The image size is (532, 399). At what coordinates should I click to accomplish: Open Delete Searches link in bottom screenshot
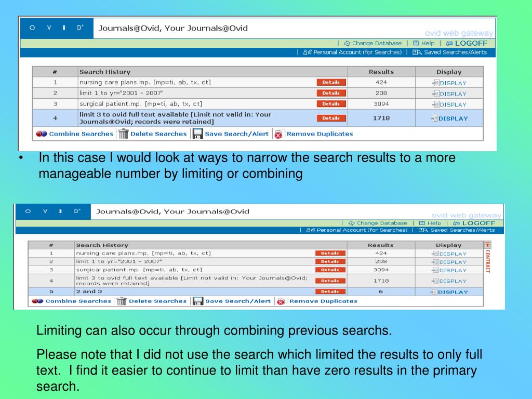tap(158, 301)
